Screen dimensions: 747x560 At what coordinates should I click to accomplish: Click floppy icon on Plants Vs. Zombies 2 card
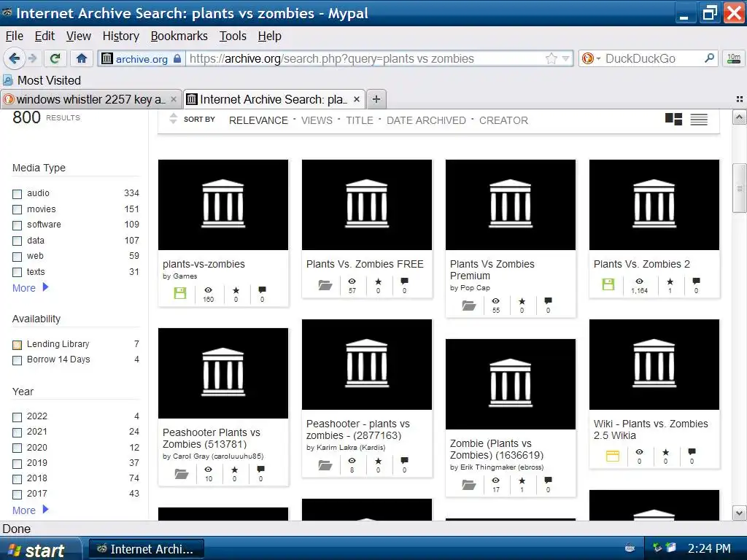pos(608,284)
